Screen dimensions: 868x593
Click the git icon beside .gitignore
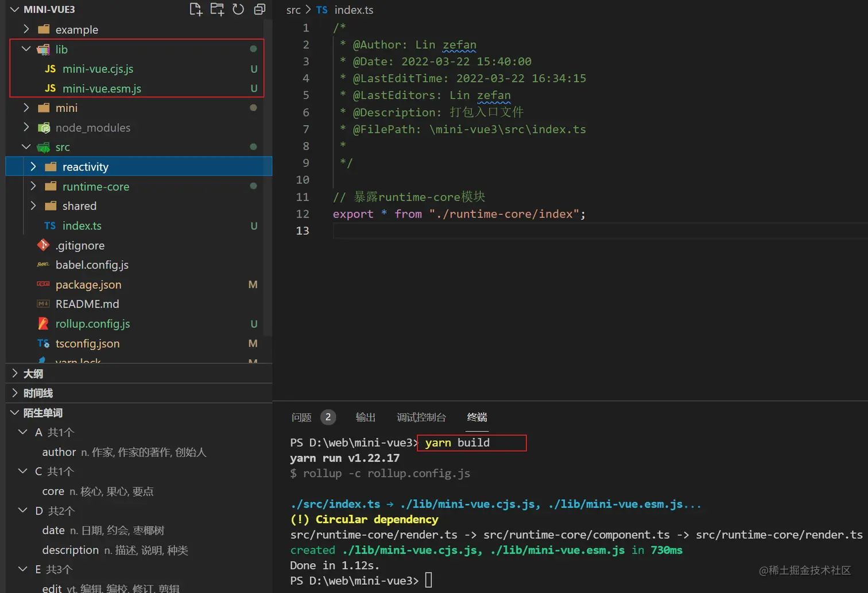point(43,245)
